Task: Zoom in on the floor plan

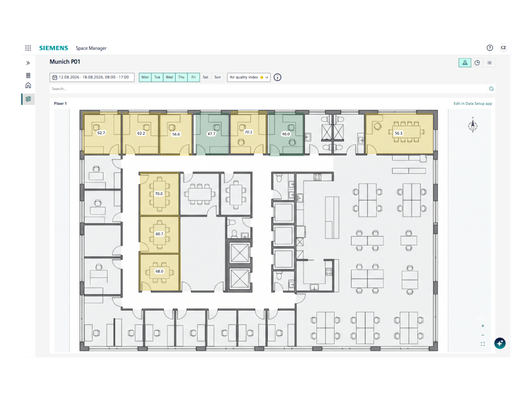Action: point(483,326)
